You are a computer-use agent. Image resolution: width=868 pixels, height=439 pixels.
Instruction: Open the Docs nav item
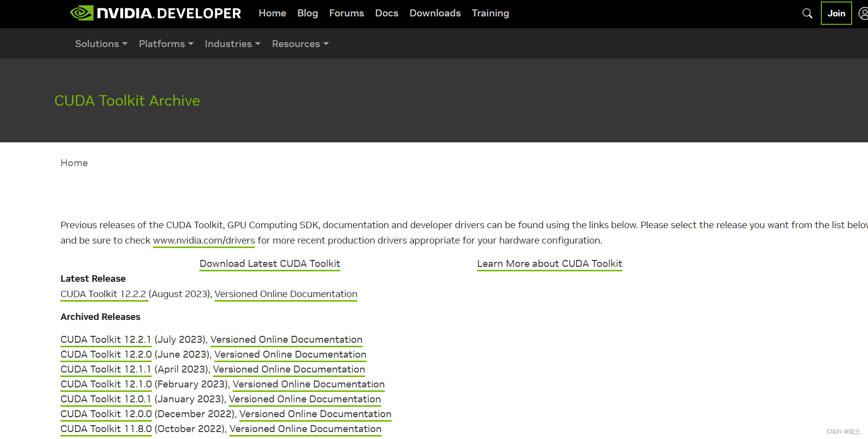[387, 13]
